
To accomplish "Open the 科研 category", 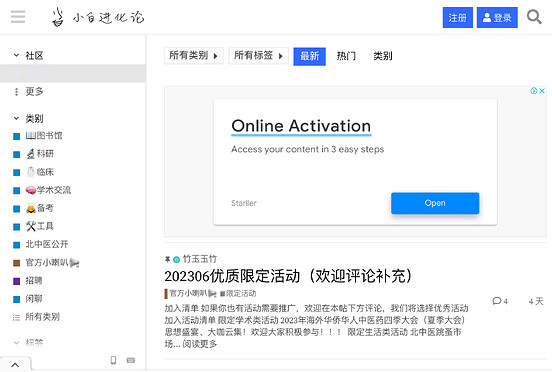I will [x=33, y=154].
